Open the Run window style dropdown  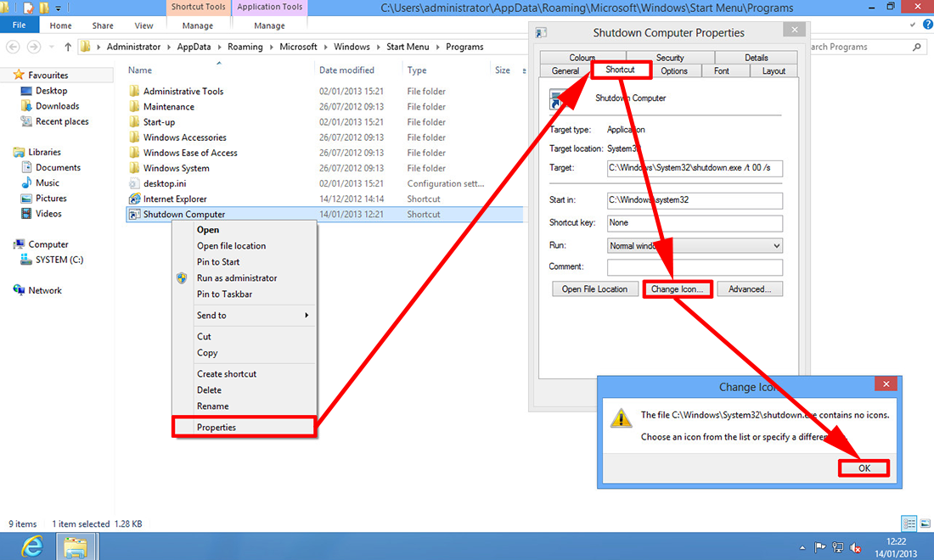coord(776,246)
